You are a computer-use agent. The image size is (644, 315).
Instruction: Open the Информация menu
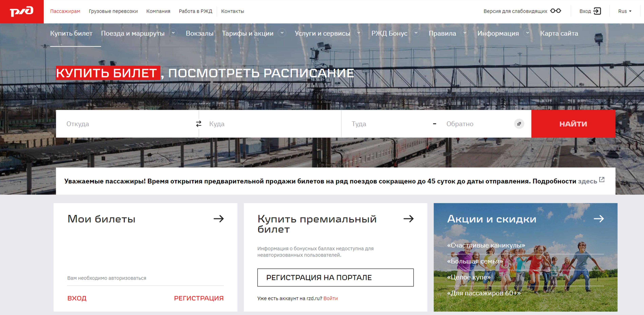(498, 33)
